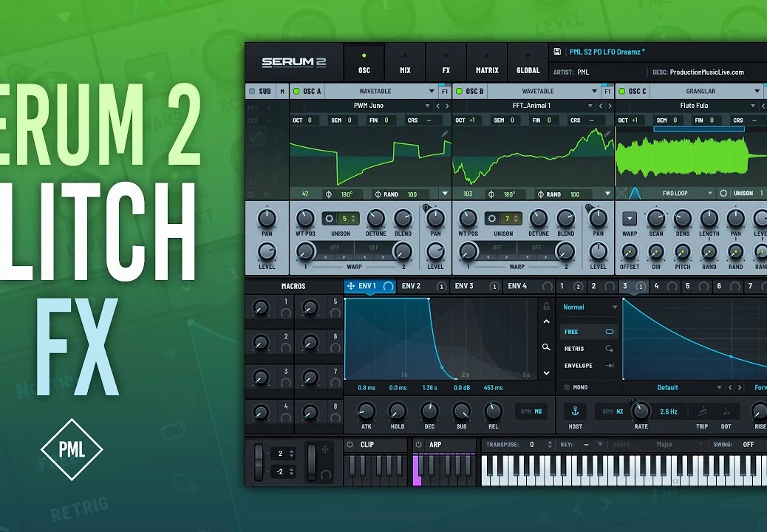Click OSC A F1 filter routing button
This screenshot has width=767, height=532.
(445, 91)
